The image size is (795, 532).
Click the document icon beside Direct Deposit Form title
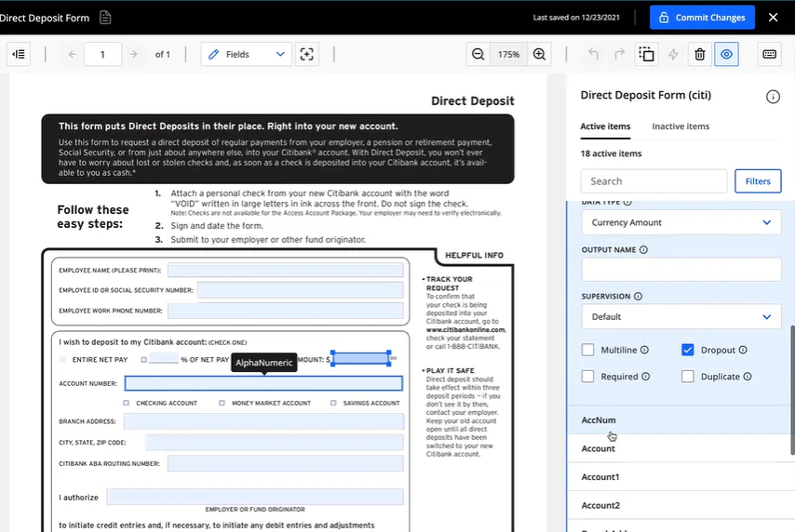105,18
